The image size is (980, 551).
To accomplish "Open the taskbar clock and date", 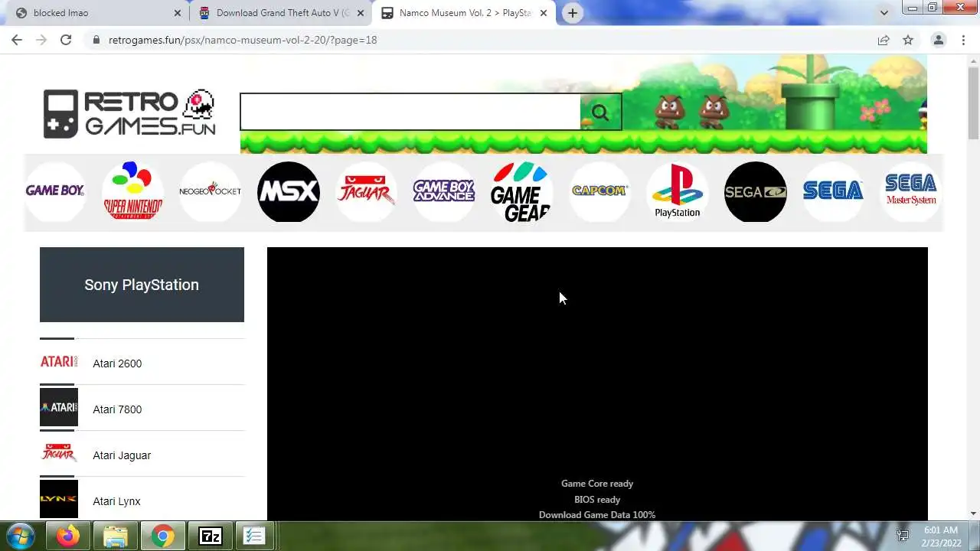I will tap(941, 536).
